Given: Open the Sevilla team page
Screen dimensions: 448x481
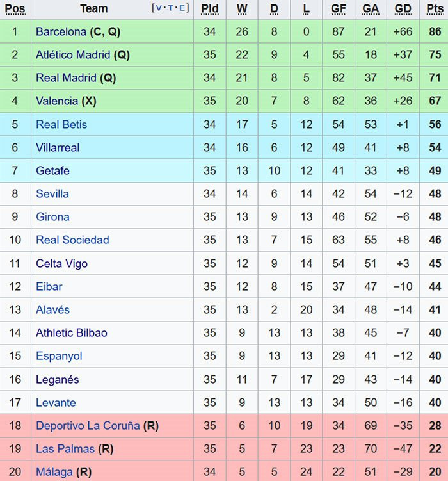Looking at the screenshot, I should (x=52, y=193).
